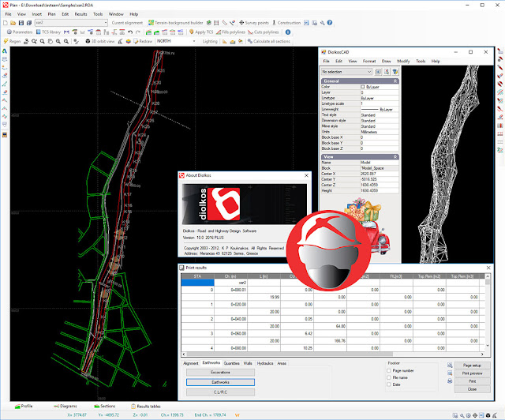Image resolution: width=505 pixels, height=420 pixels.
Task: Click the blue help question mark icon
Action: click(330, 23)
